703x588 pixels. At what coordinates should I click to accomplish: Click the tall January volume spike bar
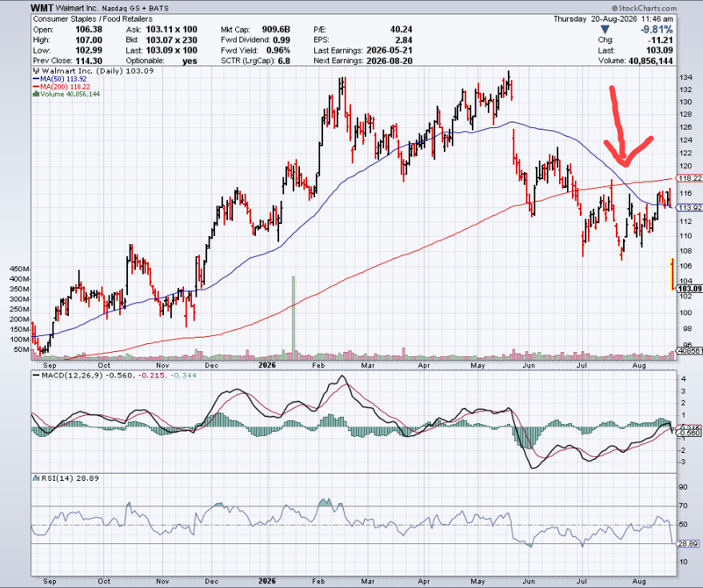point(294,318)
